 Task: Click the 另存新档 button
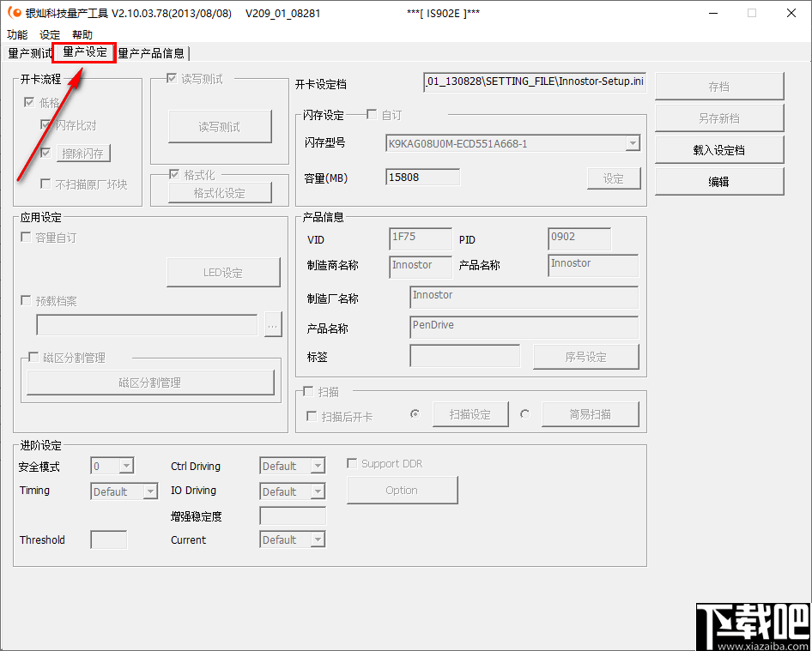pyautogui.click(x=719, y=118)
